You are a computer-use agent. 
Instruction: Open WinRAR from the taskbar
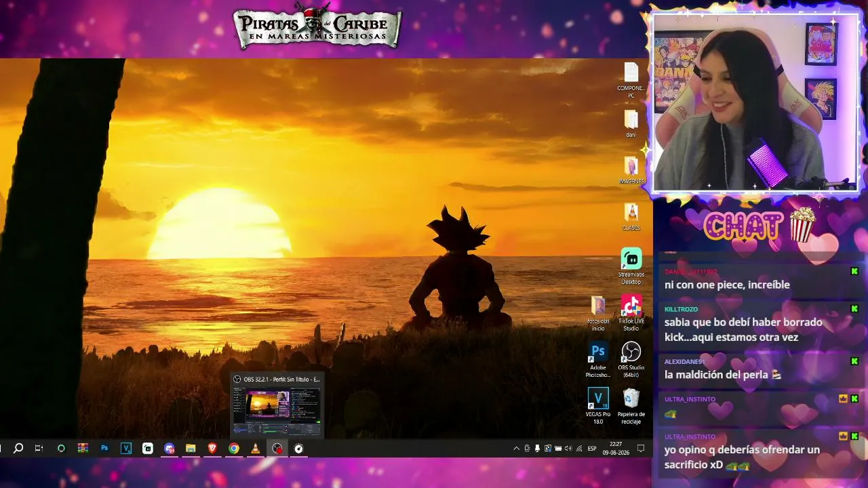point(83,448)
